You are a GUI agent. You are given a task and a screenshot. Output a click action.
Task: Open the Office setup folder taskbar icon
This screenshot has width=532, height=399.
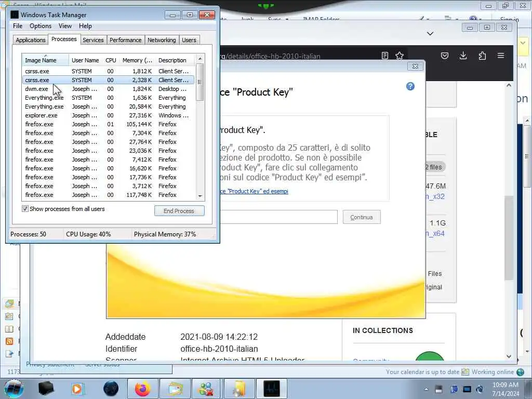[x=239, y=389]
